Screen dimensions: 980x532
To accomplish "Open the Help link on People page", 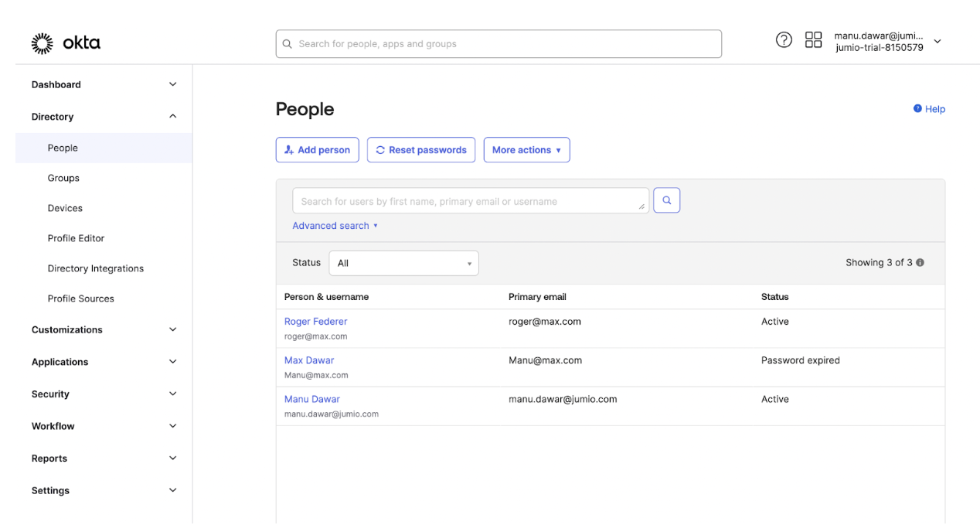I will tap(930, 109).
